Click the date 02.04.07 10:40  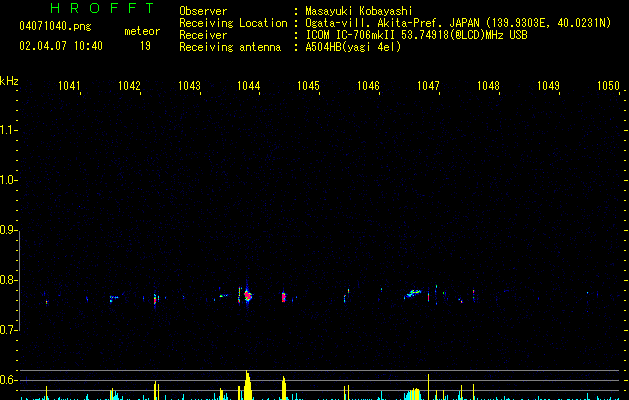pyautogui.click(x=61, y=46)
